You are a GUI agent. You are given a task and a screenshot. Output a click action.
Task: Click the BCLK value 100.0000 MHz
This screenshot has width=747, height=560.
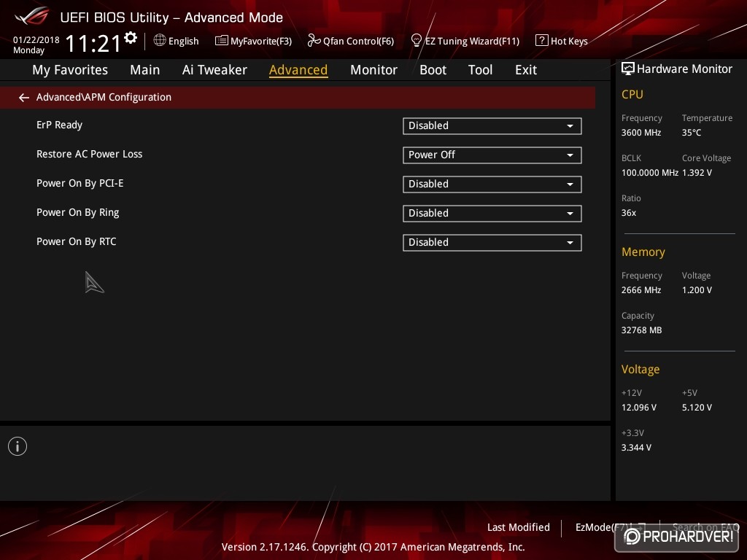coord(650,173)
